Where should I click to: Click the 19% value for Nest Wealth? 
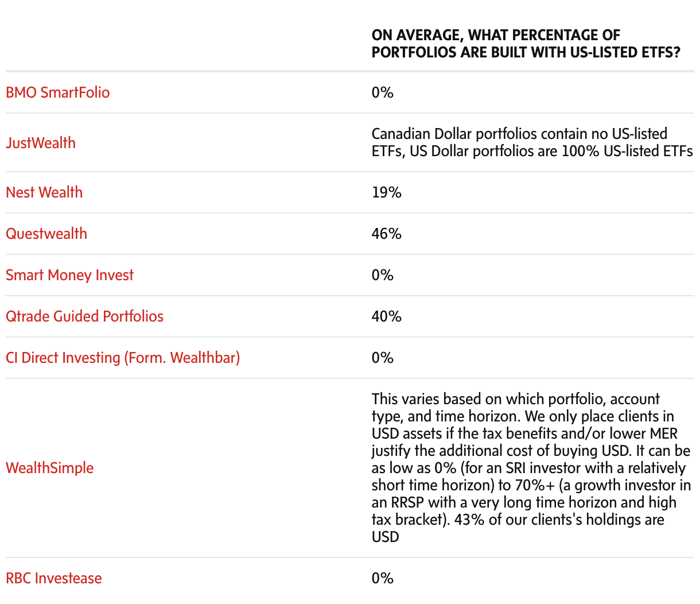coord(387,192)
